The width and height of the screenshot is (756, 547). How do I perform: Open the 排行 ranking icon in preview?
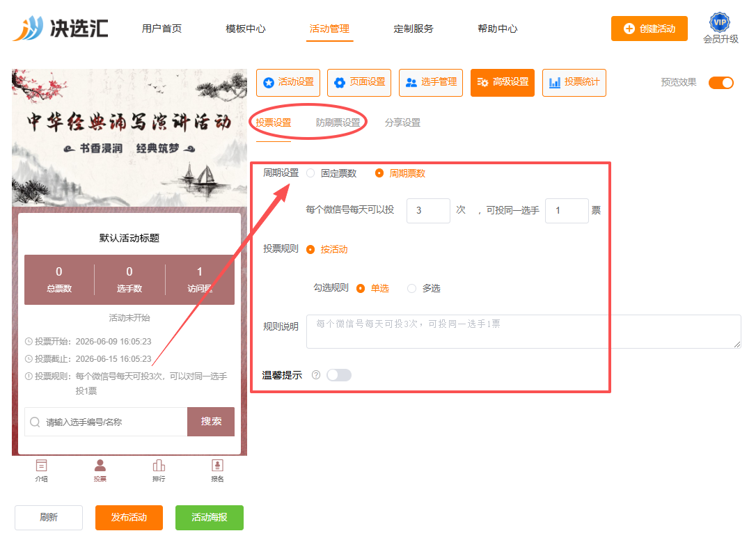coord(159,465)
